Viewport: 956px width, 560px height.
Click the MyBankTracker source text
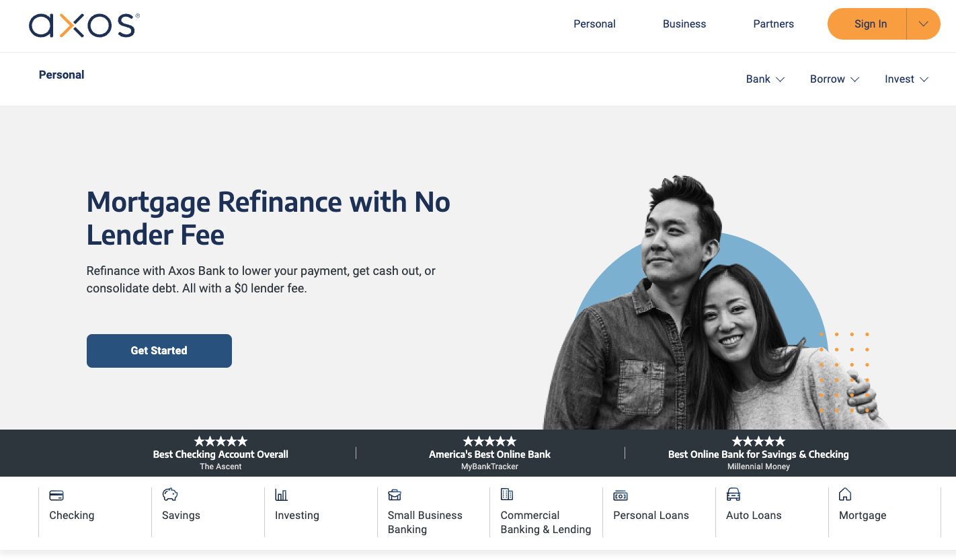tap(489, 467)
